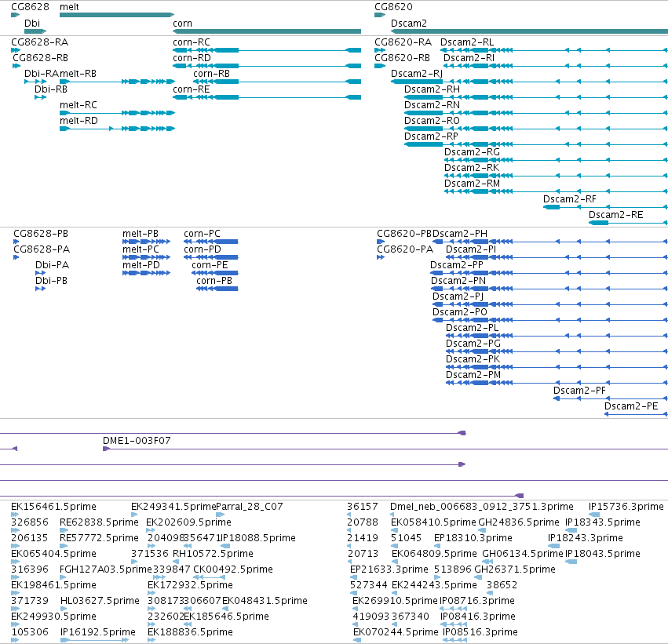Image resolution: width=668 pixels, height=644 pixels.
Task: Choose the Dscam2-PM protein label
Action: (473, 376)
